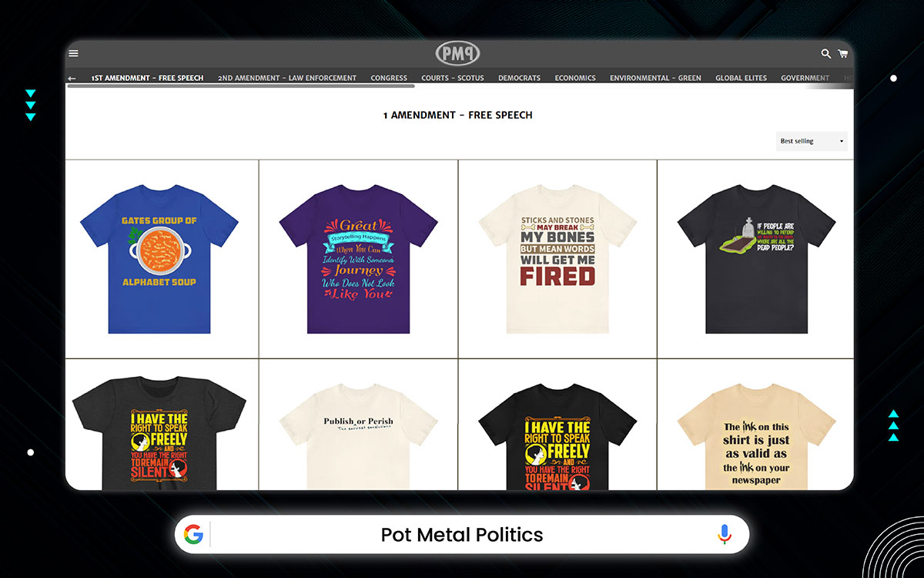Open the Government category
Viewport: 924px width, 578px height.
pos(805,78)
